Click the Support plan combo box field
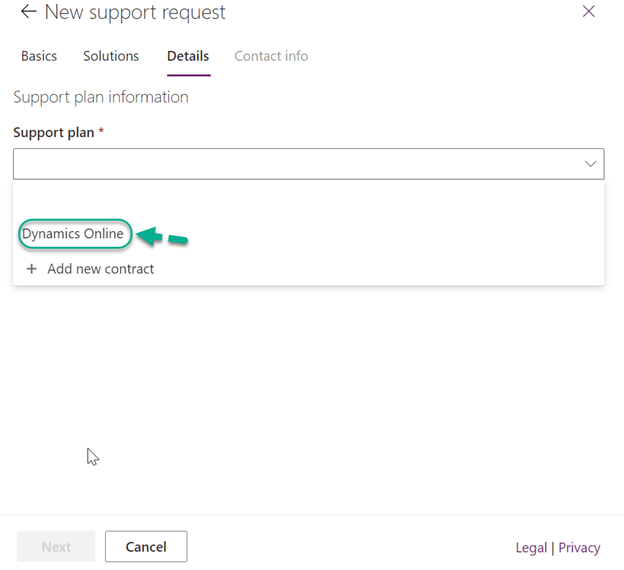The height and width of the screenshot is (570, 624). pyautogui.click(x=308, y=164)
